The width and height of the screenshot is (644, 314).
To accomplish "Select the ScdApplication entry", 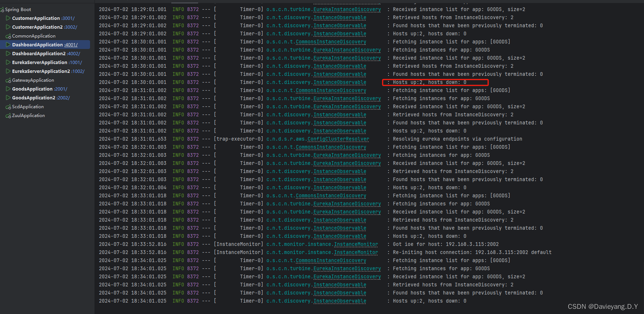I will click(x=28, y=106).
